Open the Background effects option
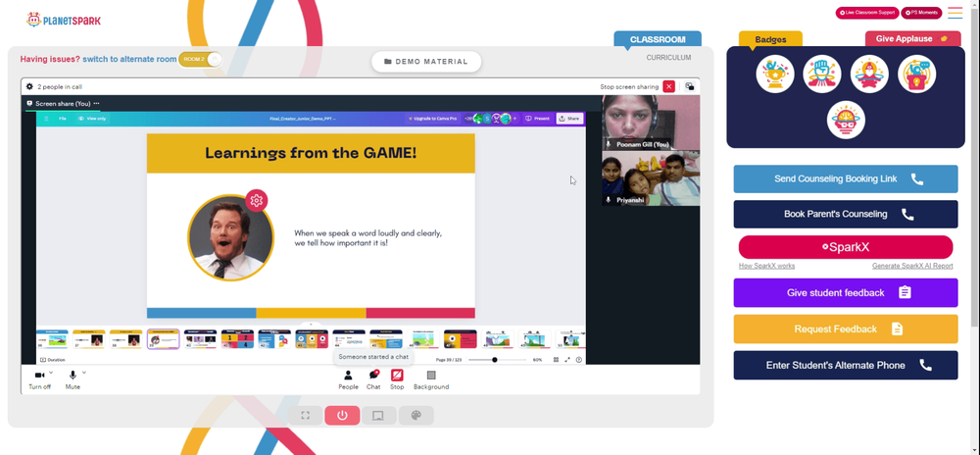Viewport: 980px width, 455px height. pyautogui.click(x=431, y=379)
